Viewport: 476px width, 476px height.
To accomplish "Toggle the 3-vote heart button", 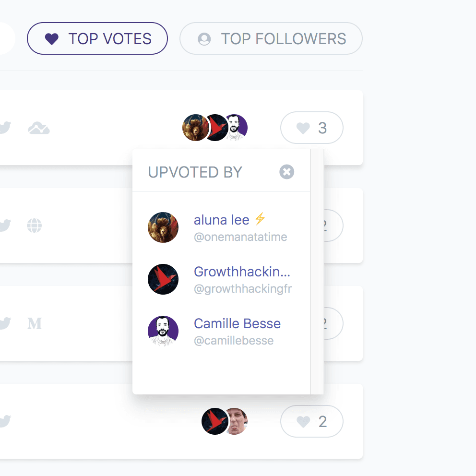I will coord(312,128).
